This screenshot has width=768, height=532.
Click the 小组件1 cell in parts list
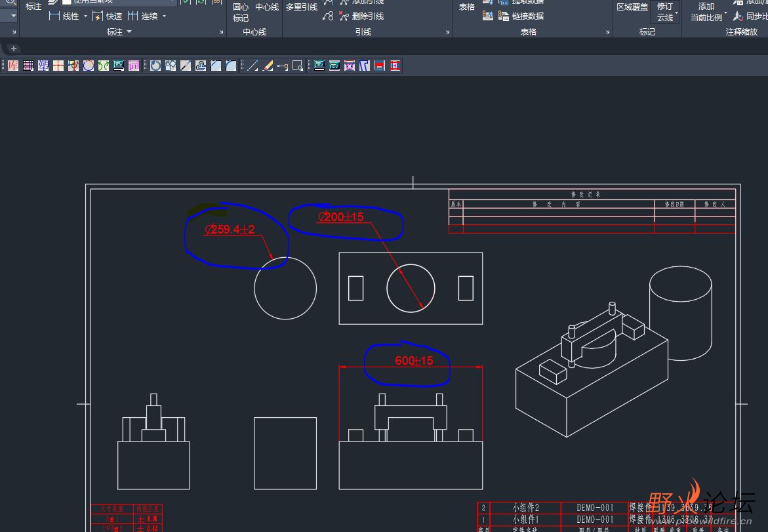tap(526, 520)
